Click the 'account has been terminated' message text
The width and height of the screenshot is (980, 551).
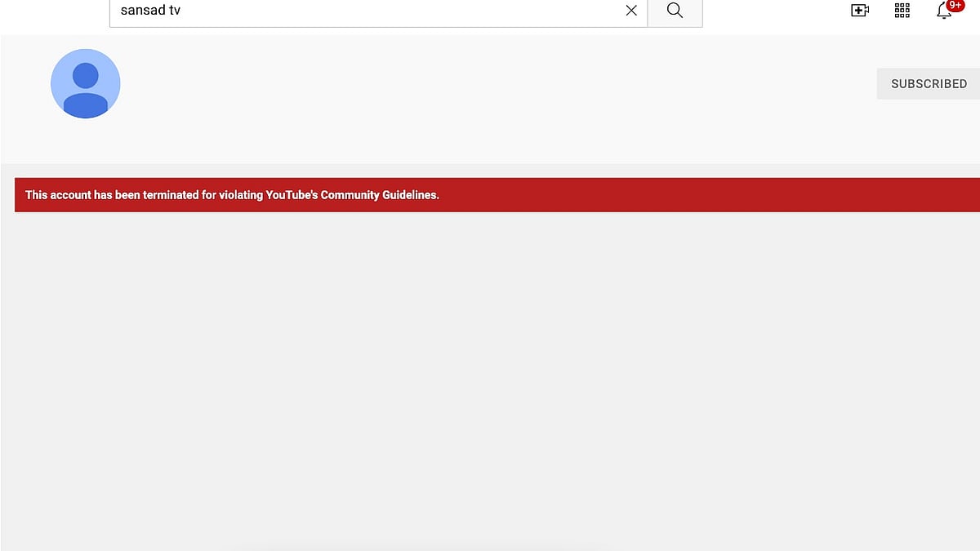(x=232, y=195)
